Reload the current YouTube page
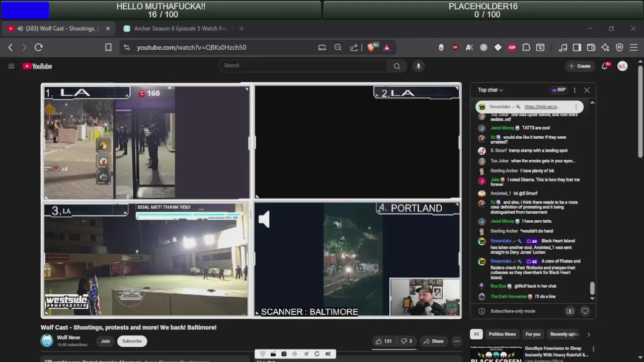644x362 pixels. (x=38, y=47)
